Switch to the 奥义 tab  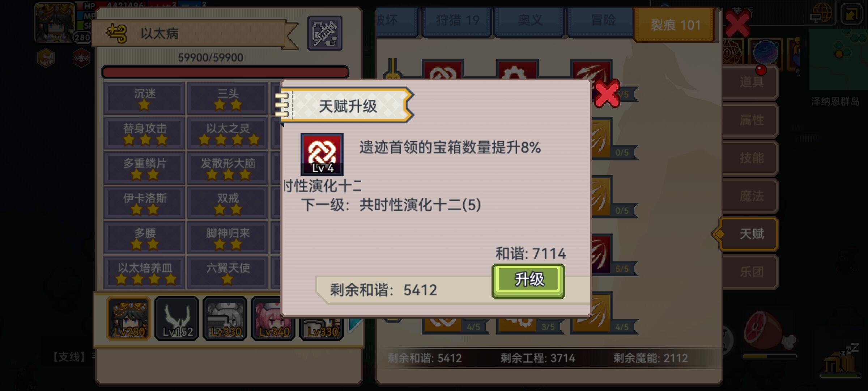(x=529, y=20)
